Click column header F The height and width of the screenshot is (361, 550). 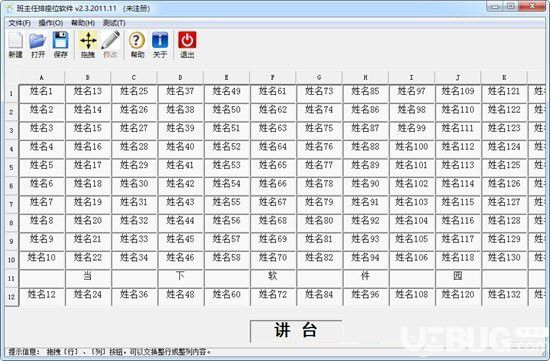[273, 78]
